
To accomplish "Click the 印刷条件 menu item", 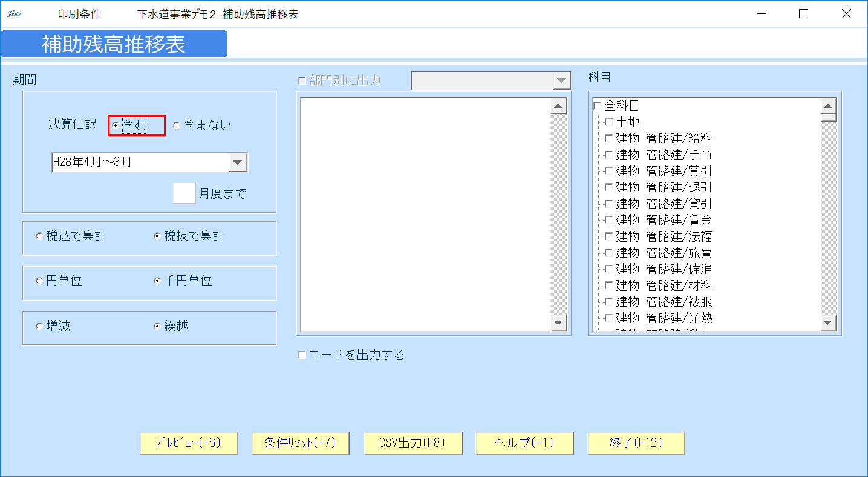I will tap(80, 13).
